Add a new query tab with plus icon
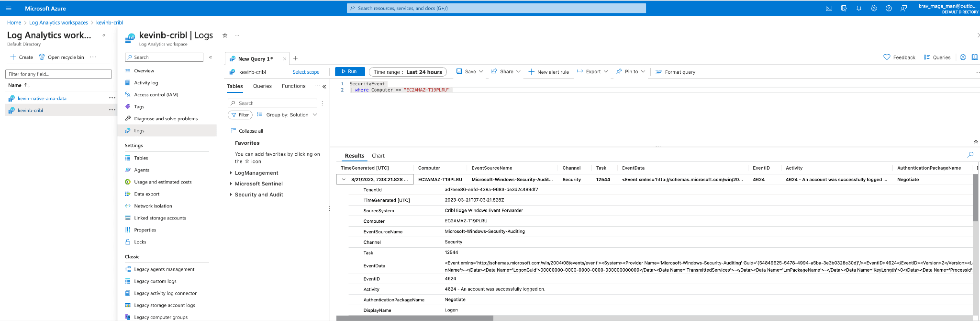 (x=296, y=58)
